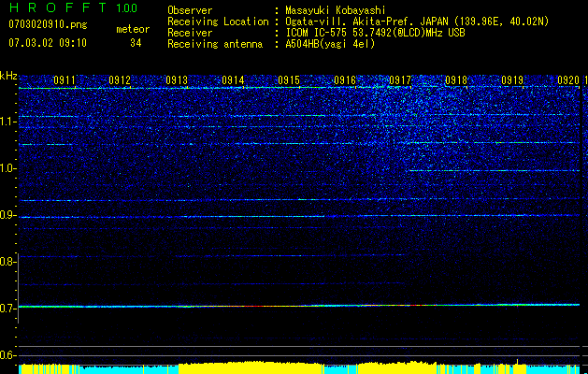
Task: Click the date stamp 07.03.02 09:10
Action: (x=48, y=43)
